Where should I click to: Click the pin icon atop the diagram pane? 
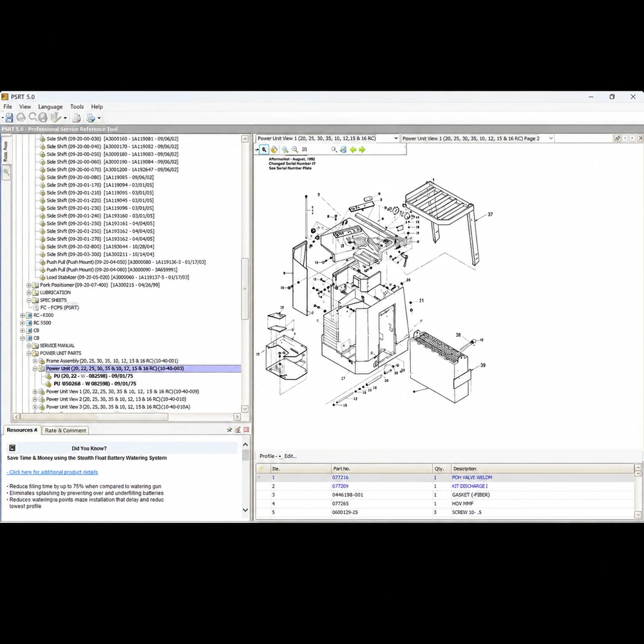click(x=617, y=138)
